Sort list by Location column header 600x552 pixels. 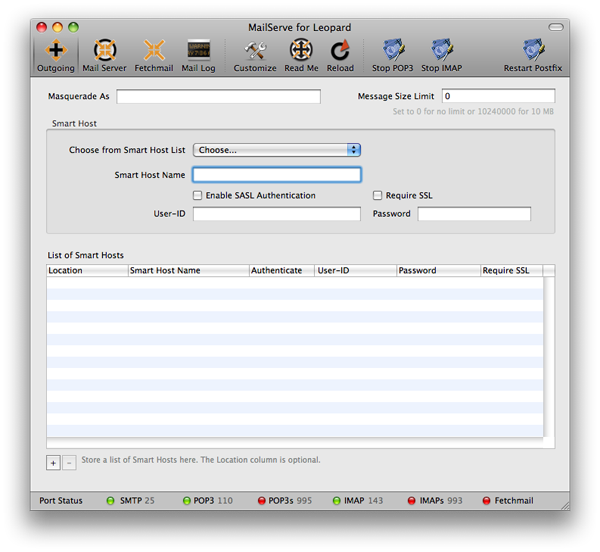pos(87,271)
